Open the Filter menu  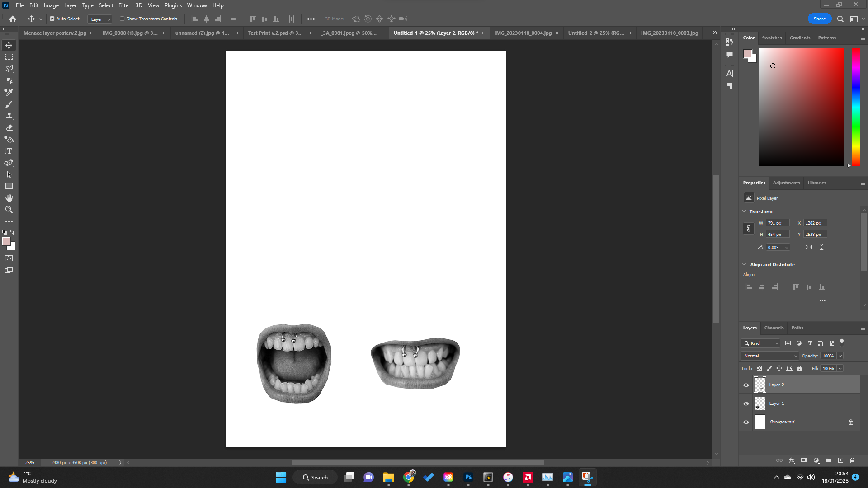124,5
